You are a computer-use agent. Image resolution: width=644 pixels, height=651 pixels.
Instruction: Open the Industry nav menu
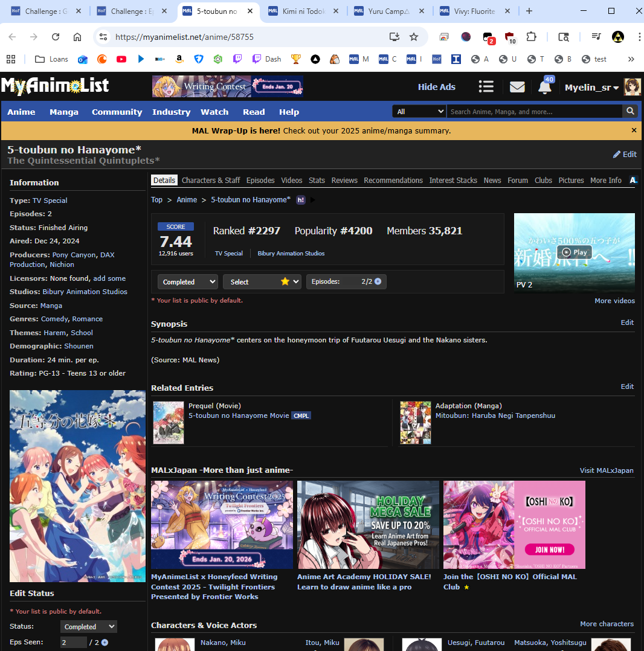171,112
